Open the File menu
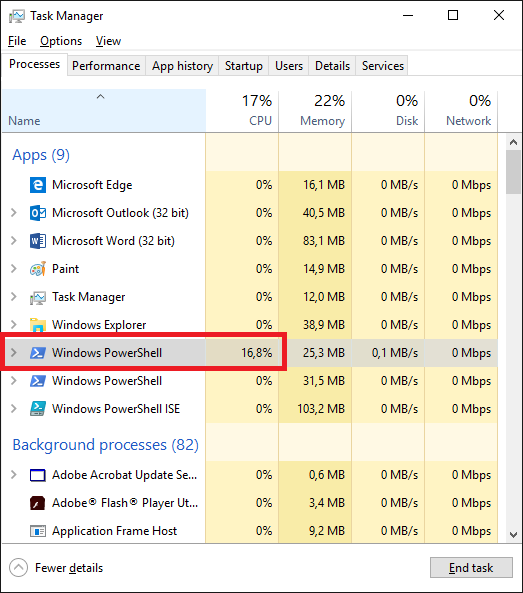The width and height of the screenshot is (523, 593). tap(17, 41)
